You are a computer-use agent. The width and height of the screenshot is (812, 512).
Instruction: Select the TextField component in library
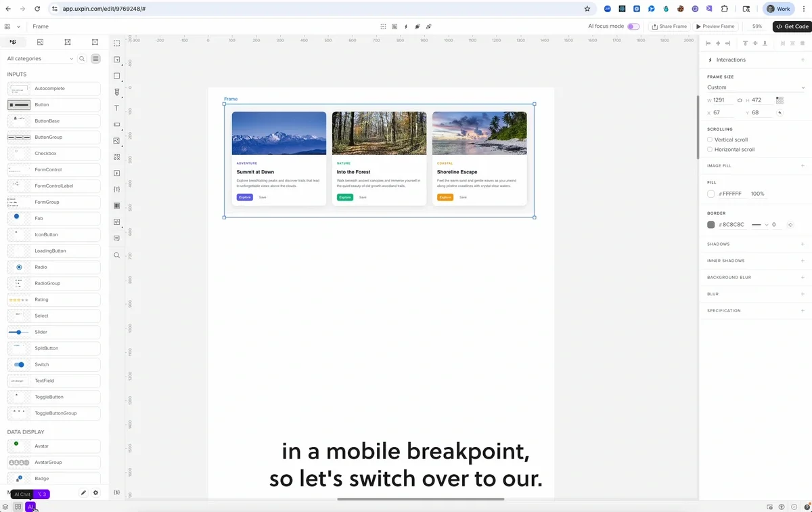53,381
